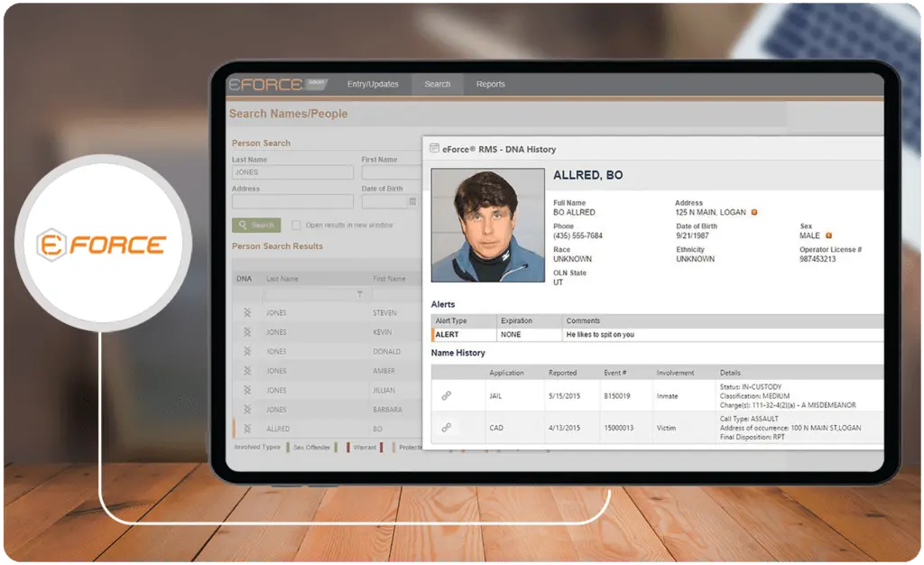Image resolution: width=924 pixels, height=565 pixels.
Task: Open the Date of Birth calendar picker
Action: [x=412, y=201]
